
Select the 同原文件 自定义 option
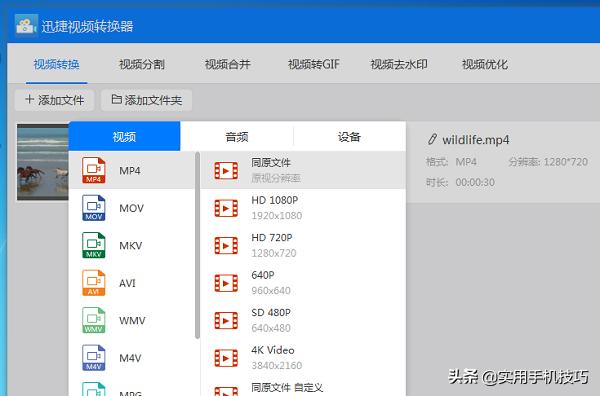point(303,386)
